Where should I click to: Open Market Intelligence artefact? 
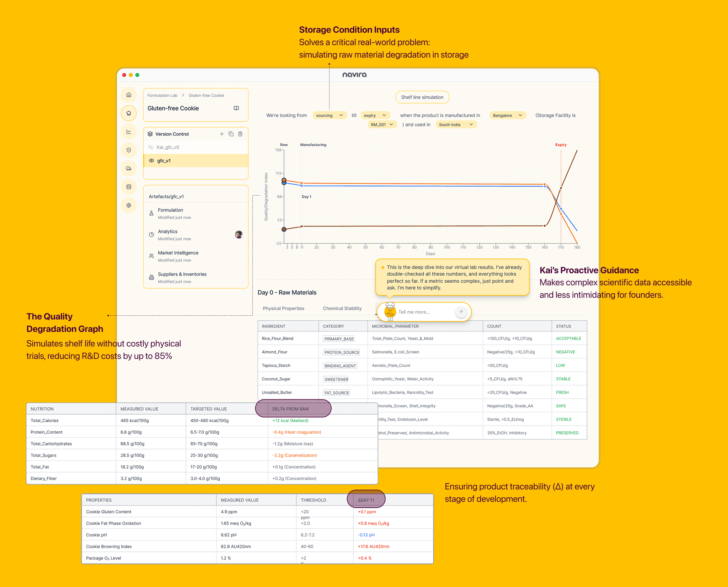[178, 253]
